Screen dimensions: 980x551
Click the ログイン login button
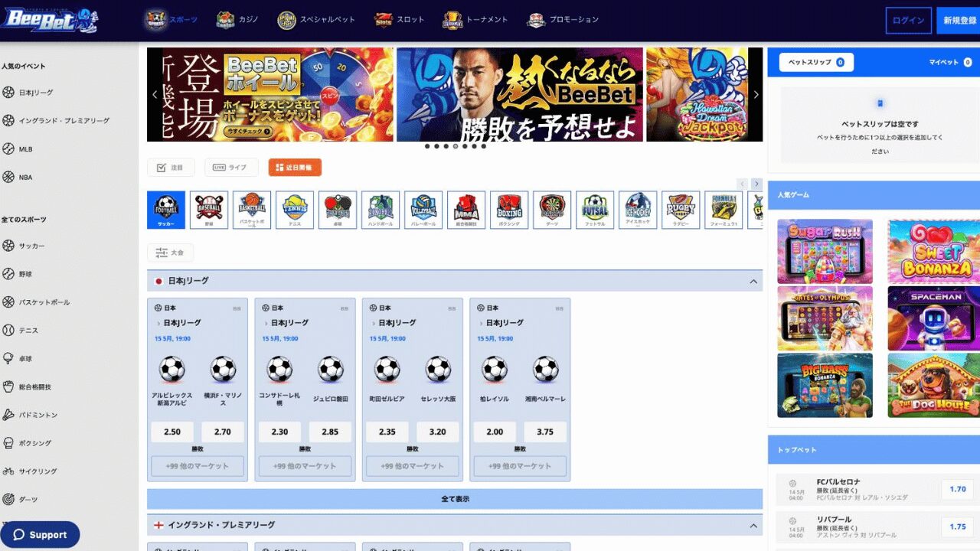click(x=909, y=21)
